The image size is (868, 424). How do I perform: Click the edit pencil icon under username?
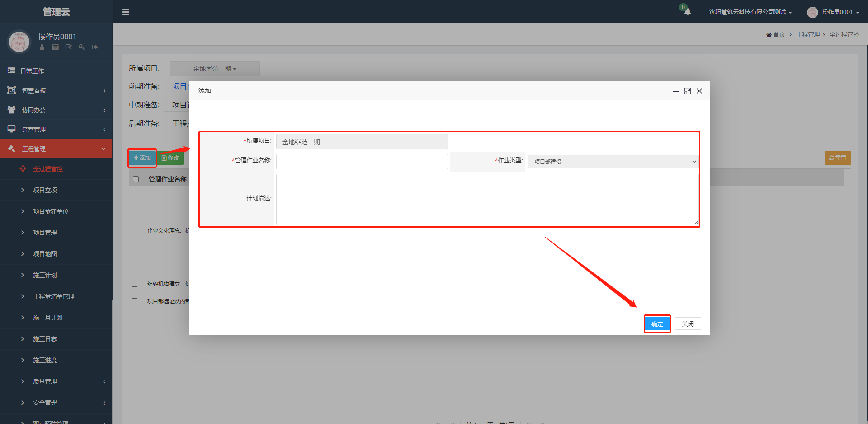[69, 47]
